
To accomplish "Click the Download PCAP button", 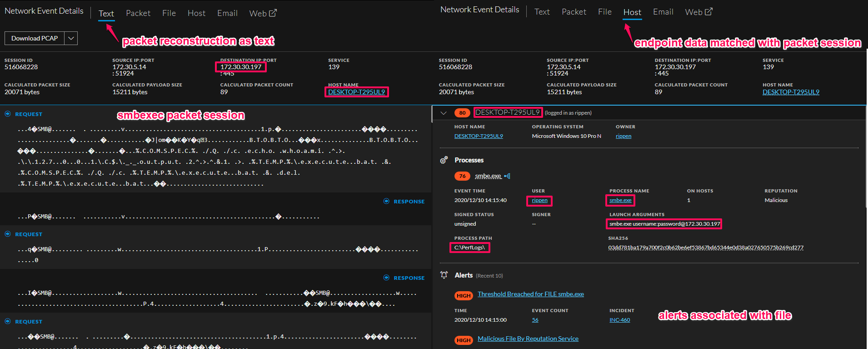I will point(35,38).
